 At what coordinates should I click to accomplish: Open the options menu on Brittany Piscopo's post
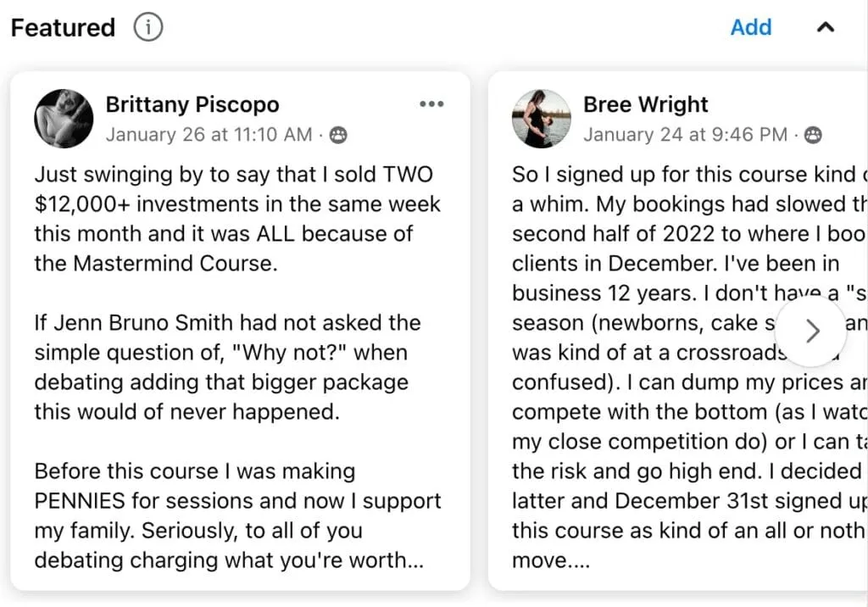(x=431, y=103)
